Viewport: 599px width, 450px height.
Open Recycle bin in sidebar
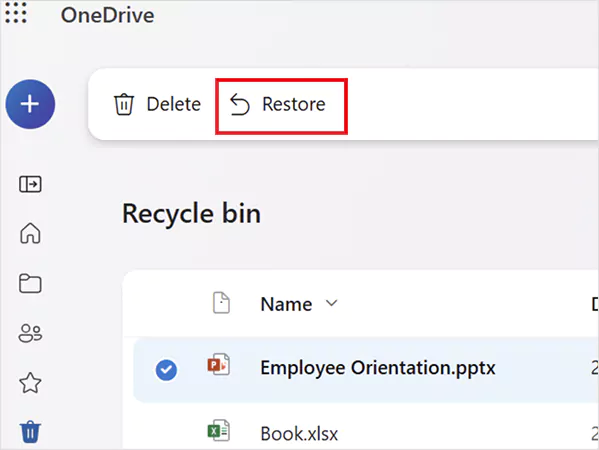point(30,432)
